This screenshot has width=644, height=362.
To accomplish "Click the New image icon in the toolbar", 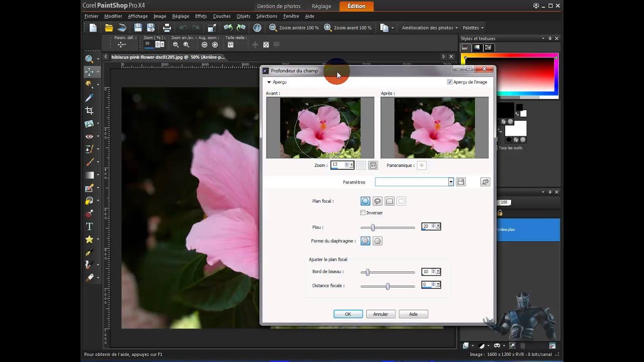I will pos(93,28).
